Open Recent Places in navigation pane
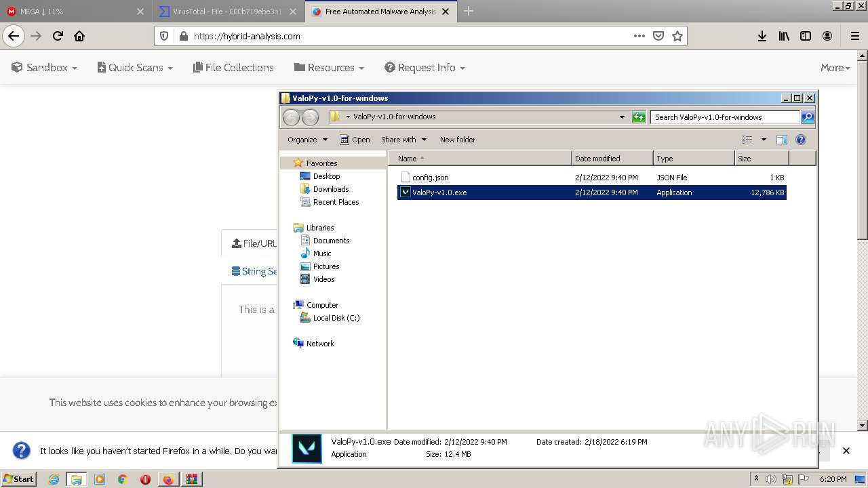 coord(336,202)
